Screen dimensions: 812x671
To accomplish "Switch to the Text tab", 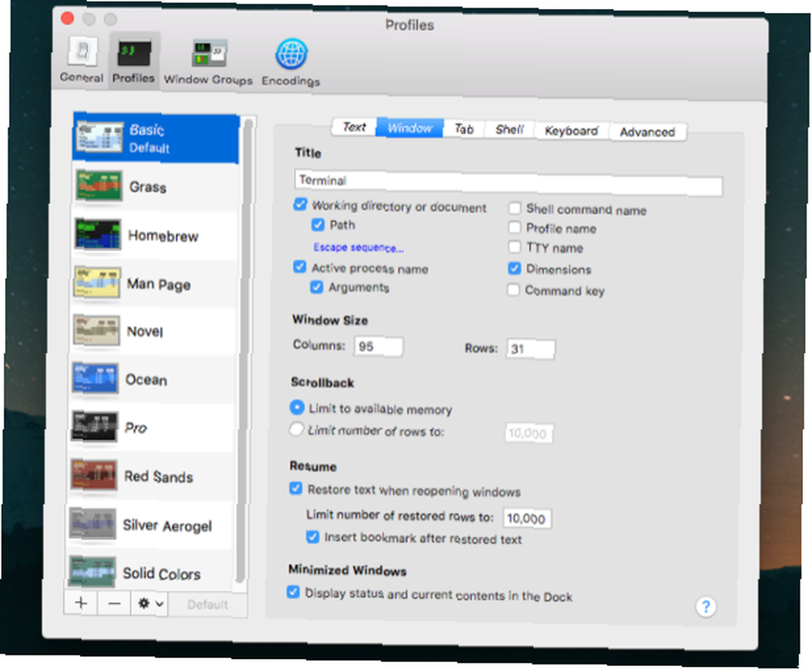I will click(x=355, y=127).
